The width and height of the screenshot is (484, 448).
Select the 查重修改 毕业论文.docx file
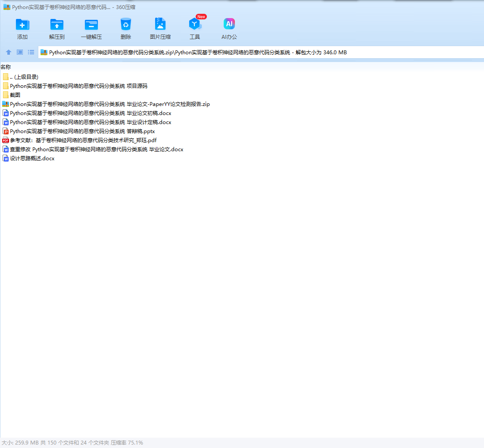coord(96,149)
